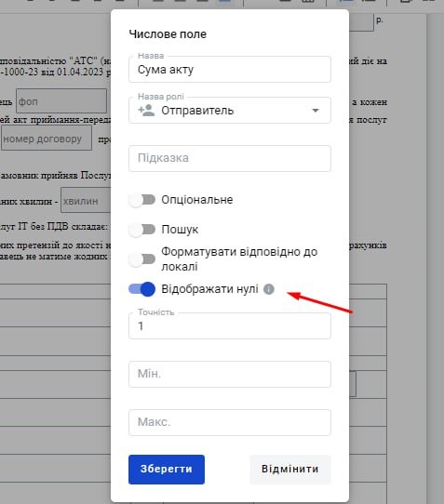This screenshot has height=504, width=444.
Task: Click the add-person icon in Назва ролі
Action: tap(146, 111)
